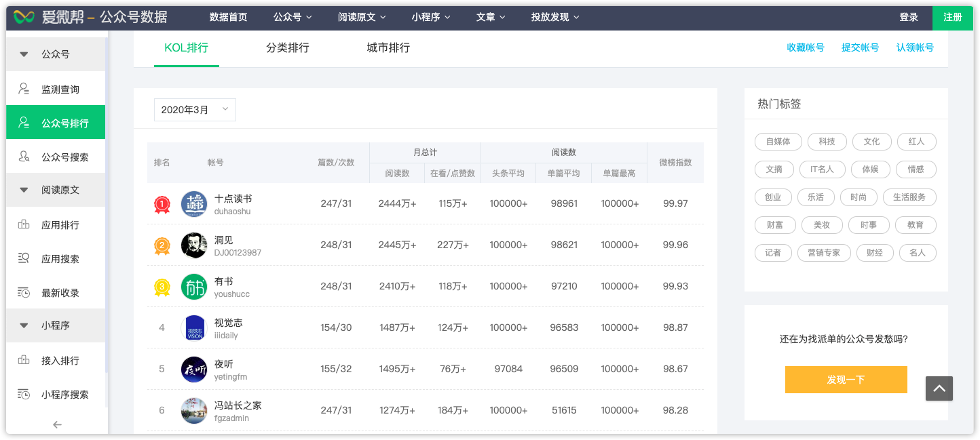Open 视觉志 account avatar
980x440 pixels.
[194, 328]
